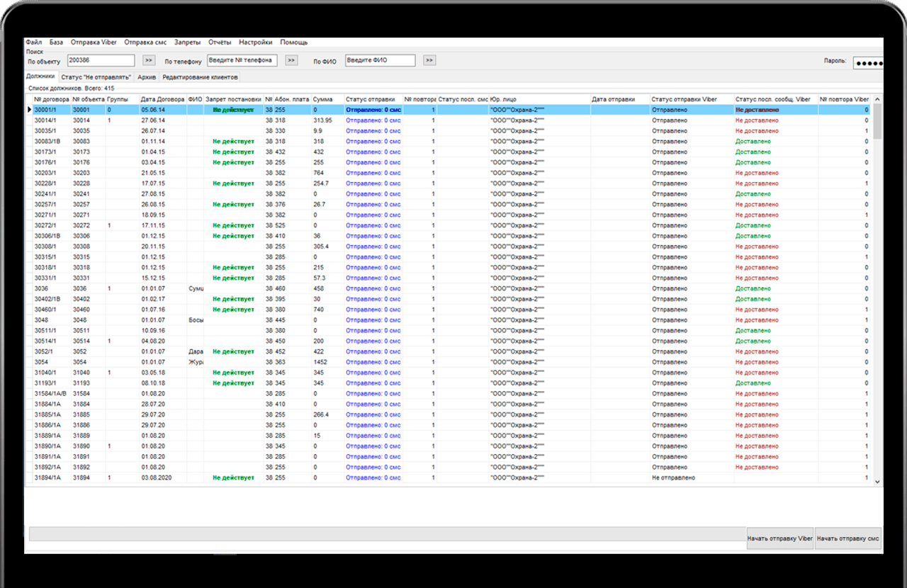Open the Отправка Viber menu
907x588 pixels.
coord(94,43)
